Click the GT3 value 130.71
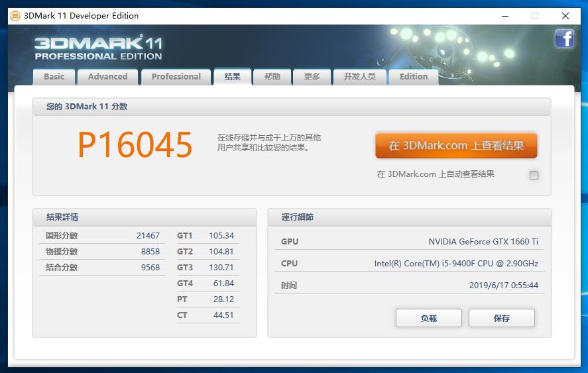This screenshot has width=588, height=373. coord(221,268)
